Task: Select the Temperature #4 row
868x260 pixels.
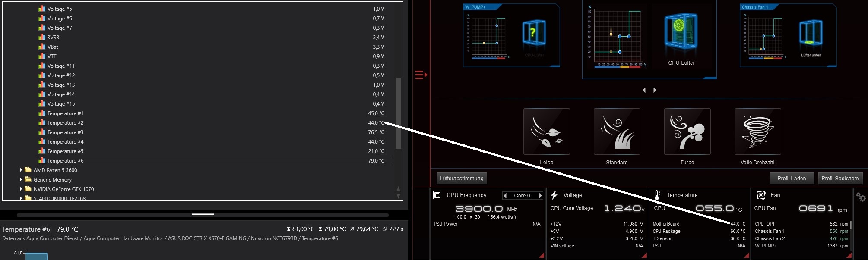Action: [215, 141]
